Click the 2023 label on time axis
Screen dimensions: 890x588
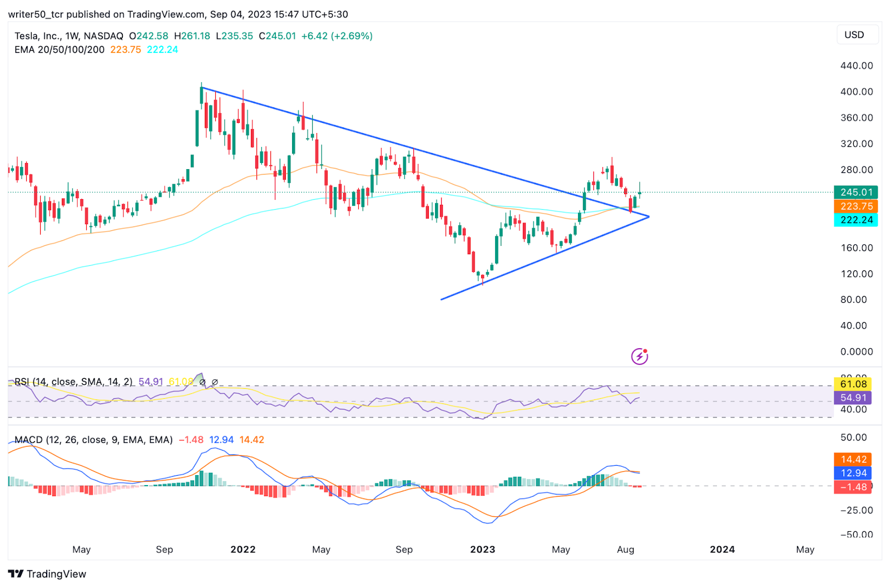point(483,550)
